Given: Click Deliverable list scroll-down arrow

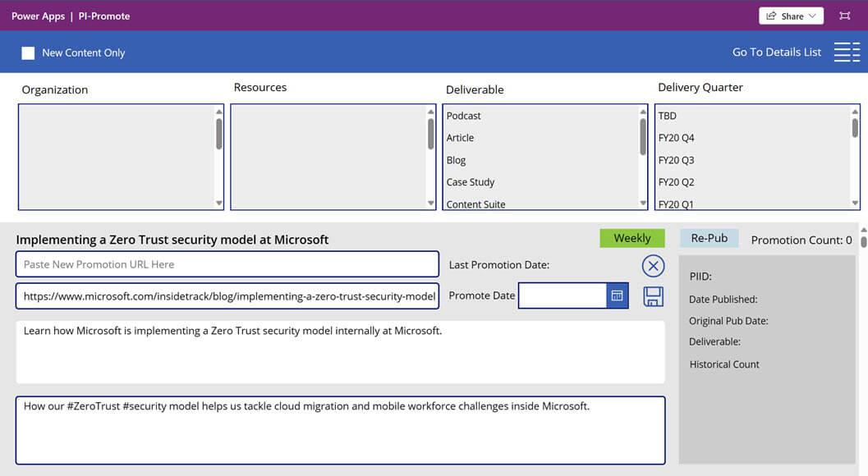Looking at the screenshot, I should coord(643,204).
